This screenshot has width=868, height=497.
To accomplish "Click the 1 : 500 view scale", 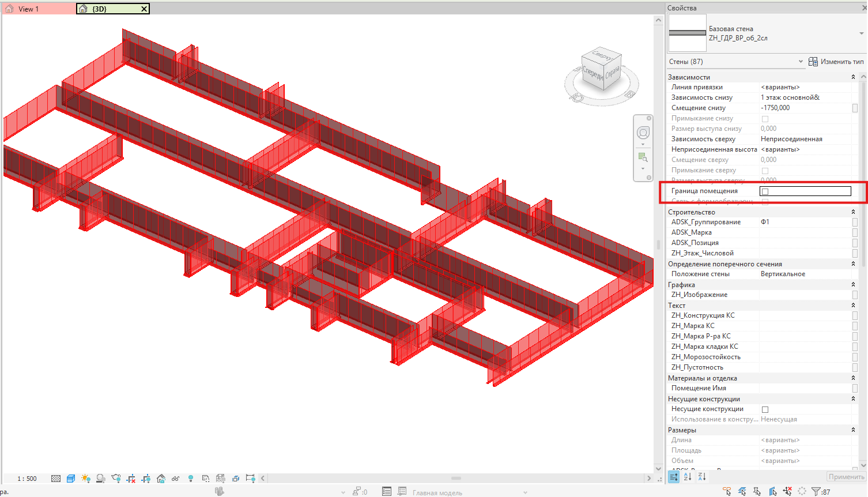I will pyautogui.click(x=27, y=479).
